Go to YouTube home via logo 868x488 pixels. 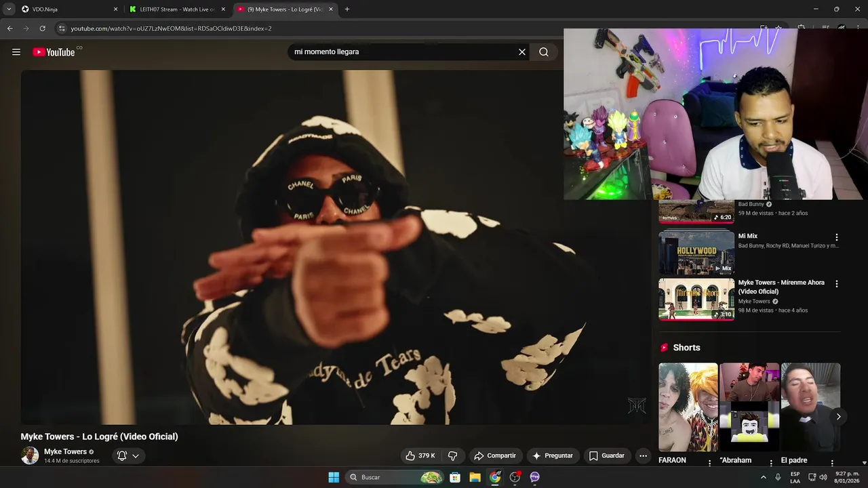(x=54, y=52)
